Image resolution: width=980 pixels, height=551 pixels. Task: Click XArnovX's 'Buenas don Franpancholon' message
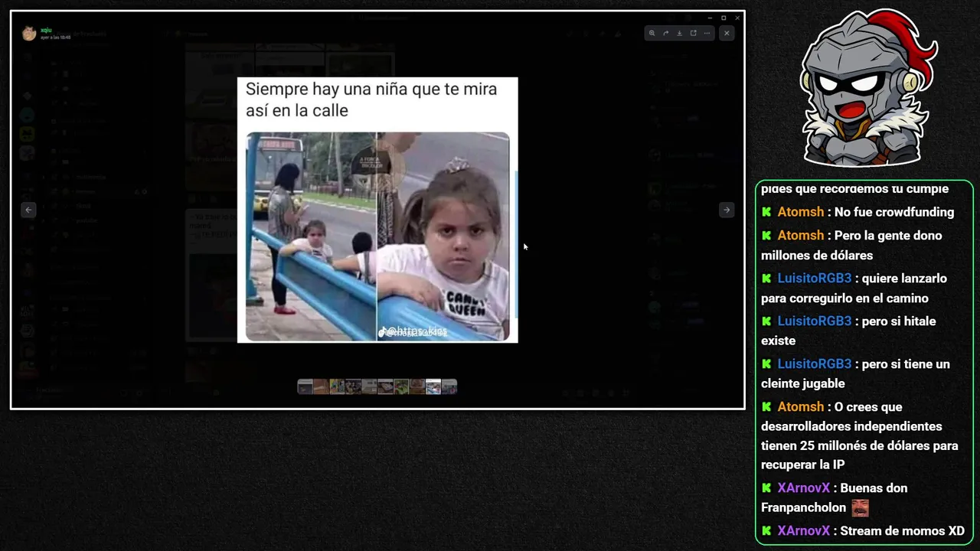pyautogui.click(x=834, y=497)
